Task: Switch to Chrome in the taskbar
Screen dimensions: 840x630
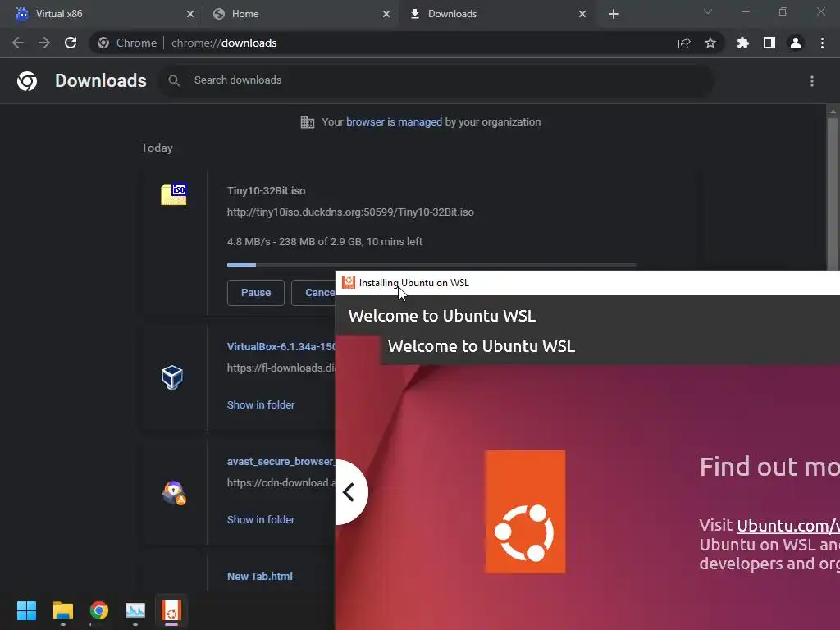Action: click(x=99, y=610)
